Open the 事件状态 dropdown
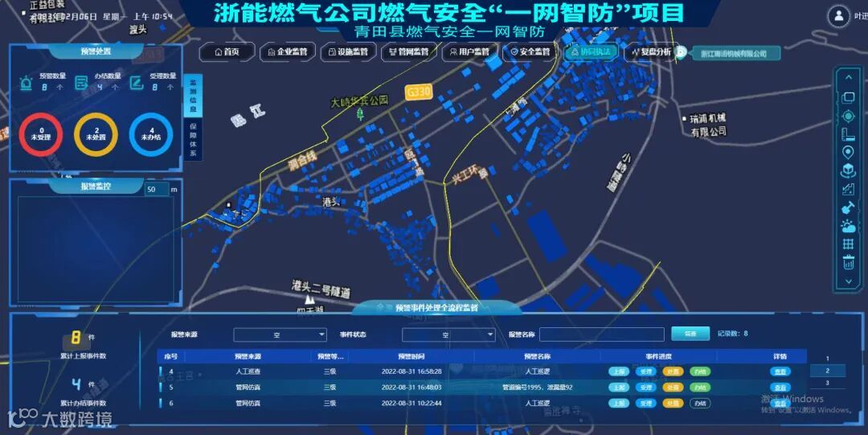The width and height of the screenshot is (868, 435). (x=448, y=334)
